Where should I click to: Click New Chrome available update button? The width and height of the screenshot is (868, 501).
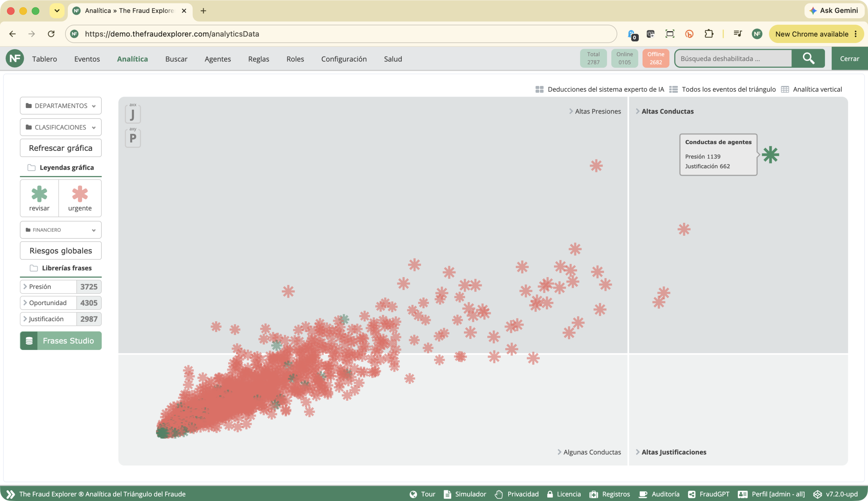[x=816, y=34]
